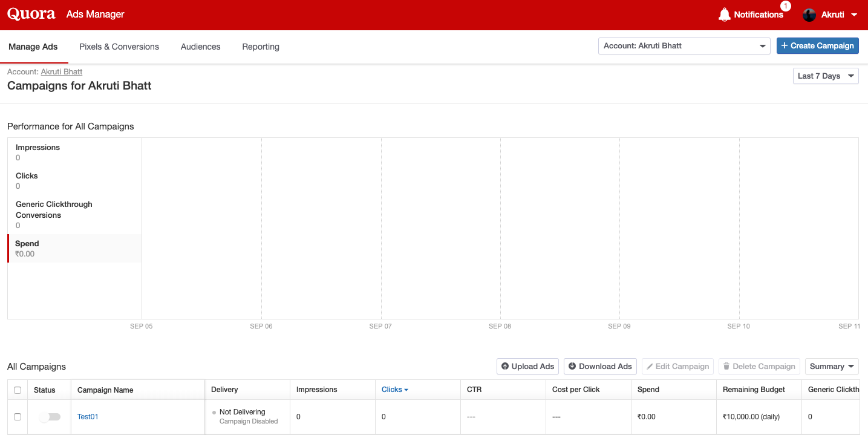
Task: Open the Notifications bell icon
Action: click(x=724, y=15)
